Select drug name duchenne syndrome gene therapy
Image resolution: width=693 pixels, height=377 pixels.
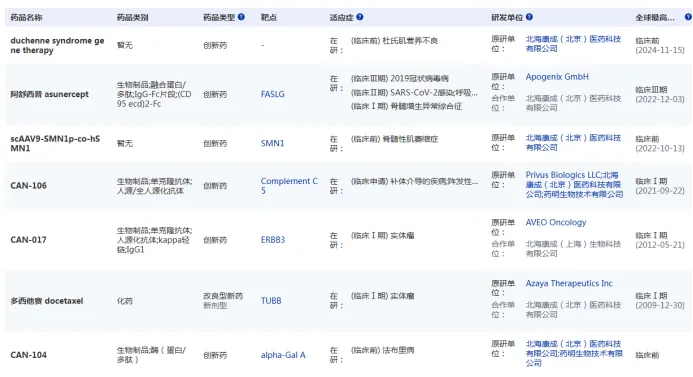click(57, 45)
